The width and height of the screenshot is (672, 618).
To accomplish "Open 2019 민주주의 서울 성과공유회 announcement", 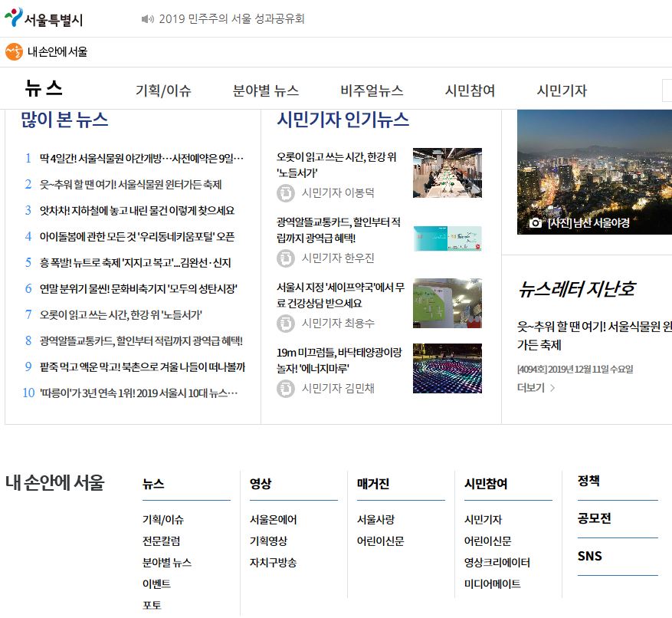I will (231, 19).
